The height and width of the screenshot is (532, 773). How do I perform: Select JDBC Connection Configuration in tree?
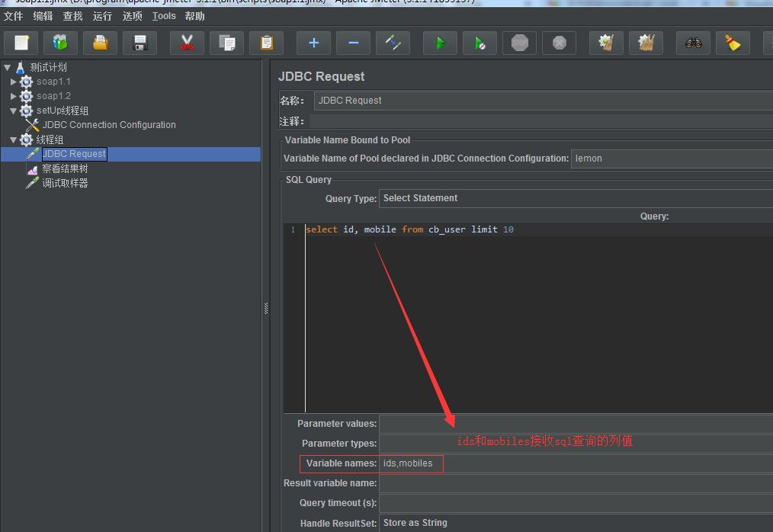[109, 125]
